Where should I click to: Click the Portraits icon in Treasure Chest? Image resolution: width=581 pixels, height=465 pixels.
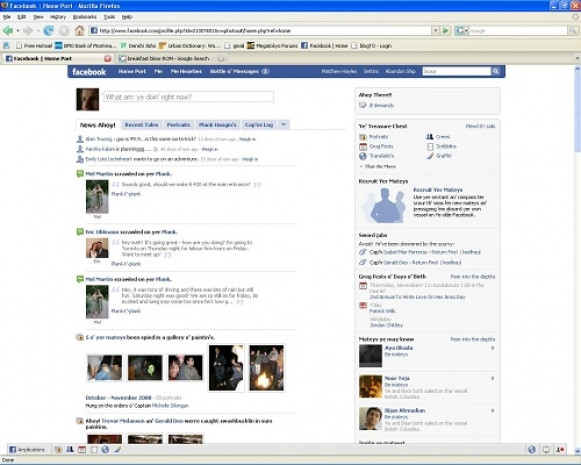[363, 137]
